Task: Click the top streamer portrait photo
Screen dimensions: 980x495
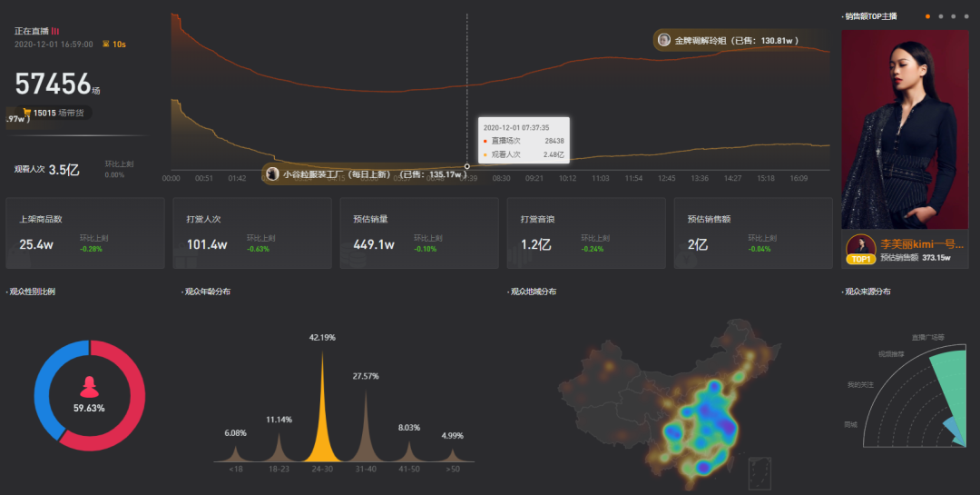Action: point(905,130)
